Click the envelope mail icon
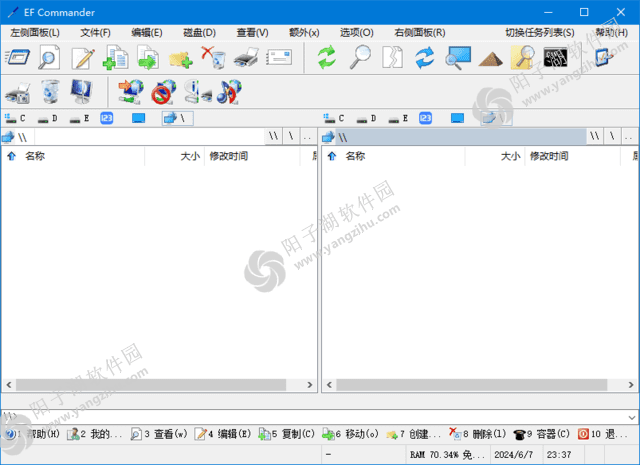The image size is (640, 465). coord(279,57)
